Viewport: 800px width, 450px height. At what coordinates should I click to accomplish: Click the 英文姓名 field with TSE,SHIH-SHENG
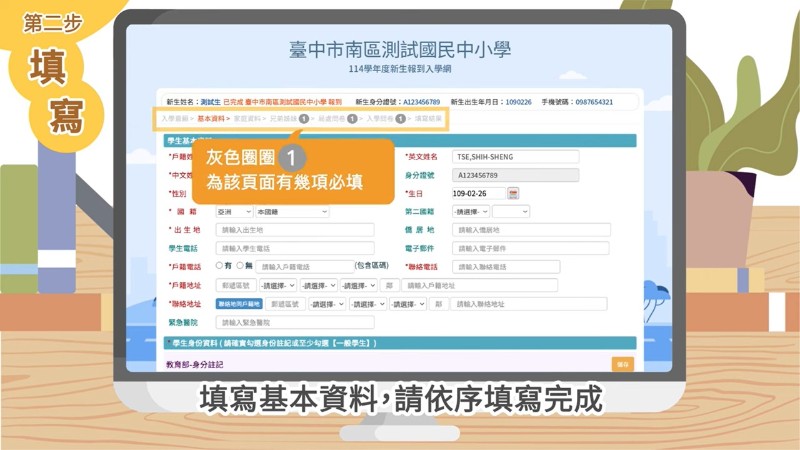[x=515, y=157]
